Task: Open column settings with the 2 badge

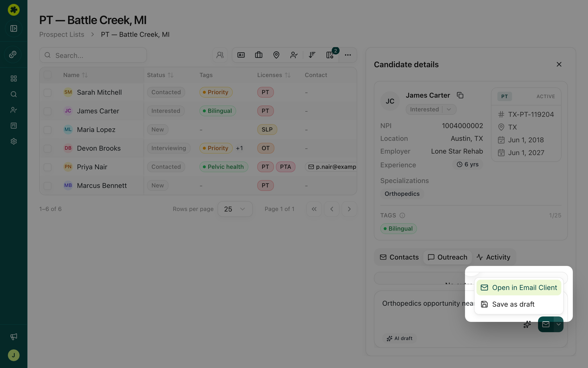Action: (330, 55)
